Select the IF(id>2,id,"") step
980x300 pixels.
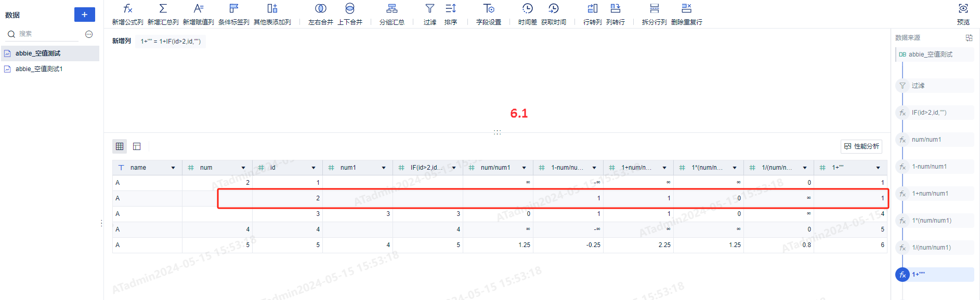(x=935, y=113)
